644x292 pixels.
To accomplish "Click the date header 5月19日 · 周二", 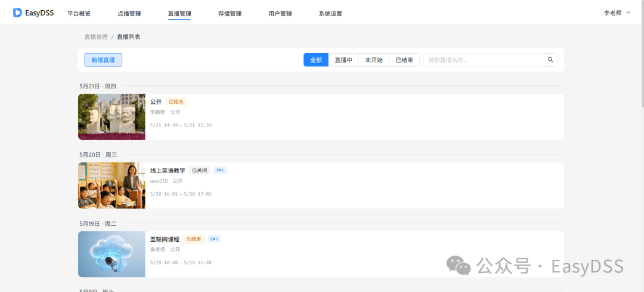I will click(98, 223).
